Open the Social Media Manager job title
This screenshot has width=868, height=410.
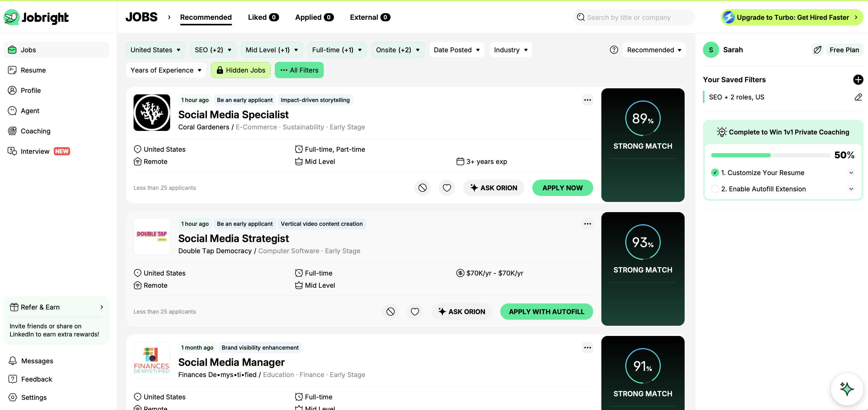point(231,362)
